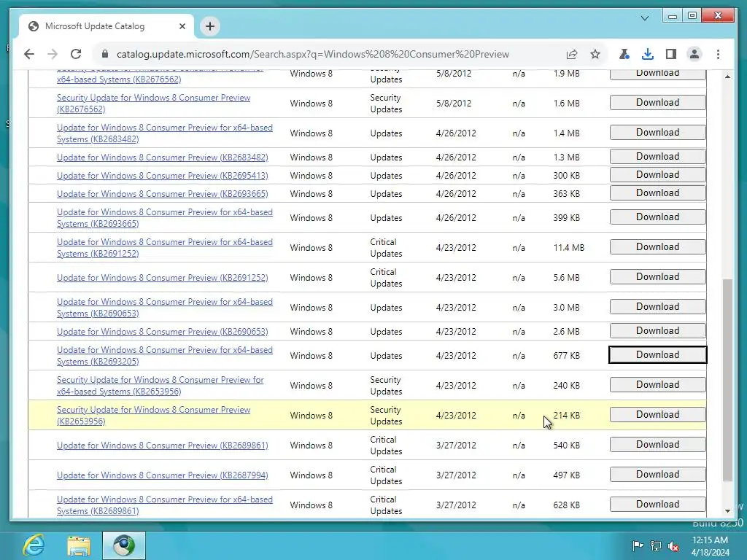
Task: Download the 11.4 MB KB2691252 update
Action: tap(657, 246)
